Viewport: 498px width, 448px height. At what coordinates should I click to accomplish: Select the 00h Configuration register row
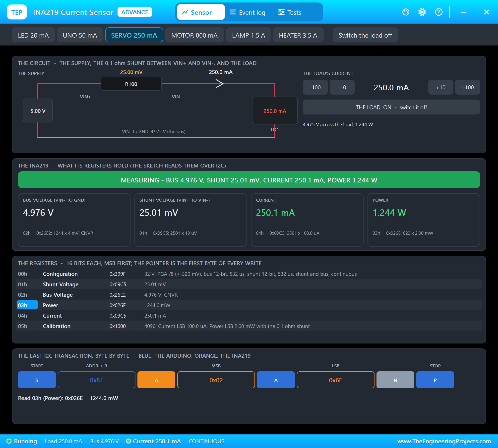249,274
